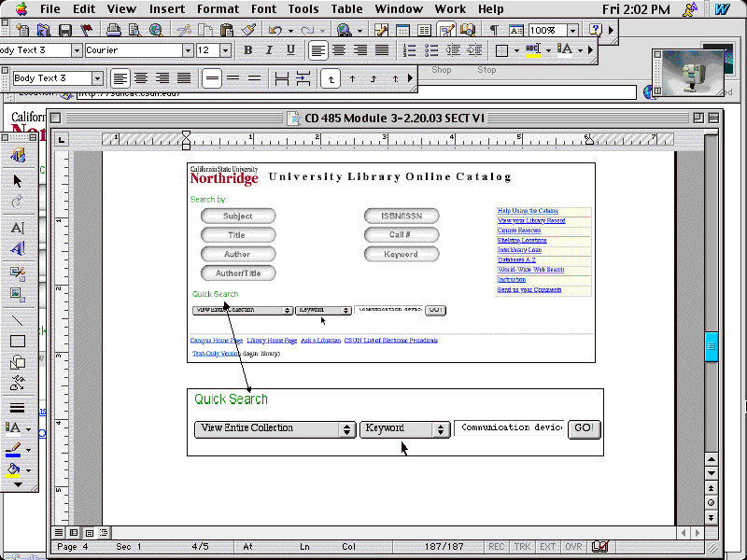
Task: Toggle the Show/Hide paragraph marks button
Action: click(x=494, y=30)
